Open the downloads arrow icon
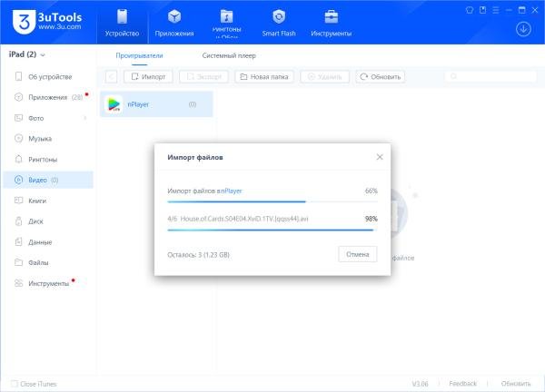The height and width of the screenshot is (392, 545). point(523,29)
